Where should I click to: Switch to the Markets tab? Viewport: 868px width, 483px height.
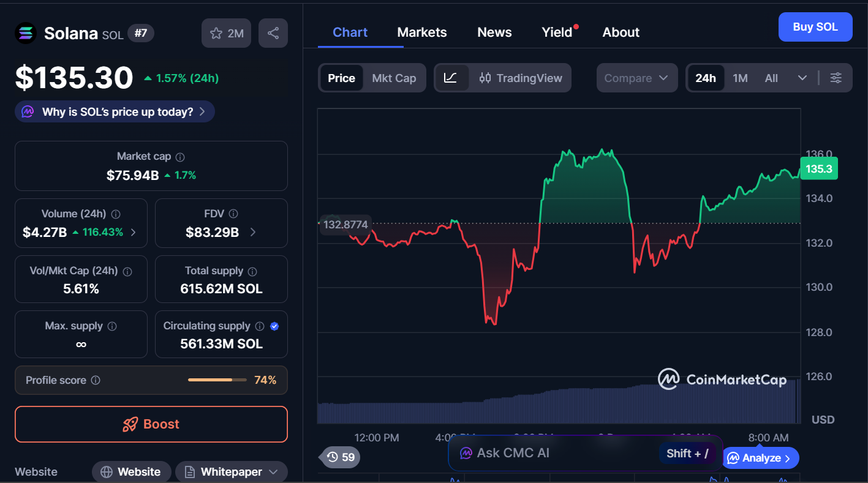[x=421, y=32]
